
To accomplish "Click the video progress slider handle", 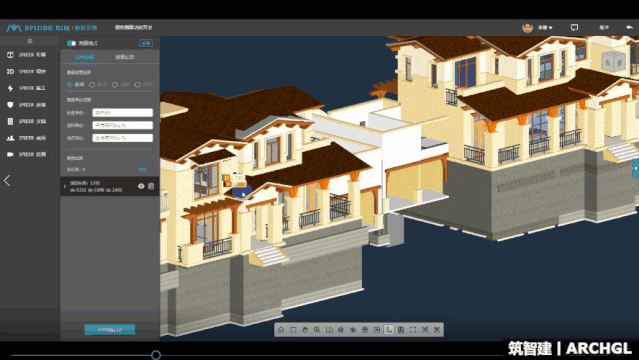I will pyautogui.click(x=156, y=355).
